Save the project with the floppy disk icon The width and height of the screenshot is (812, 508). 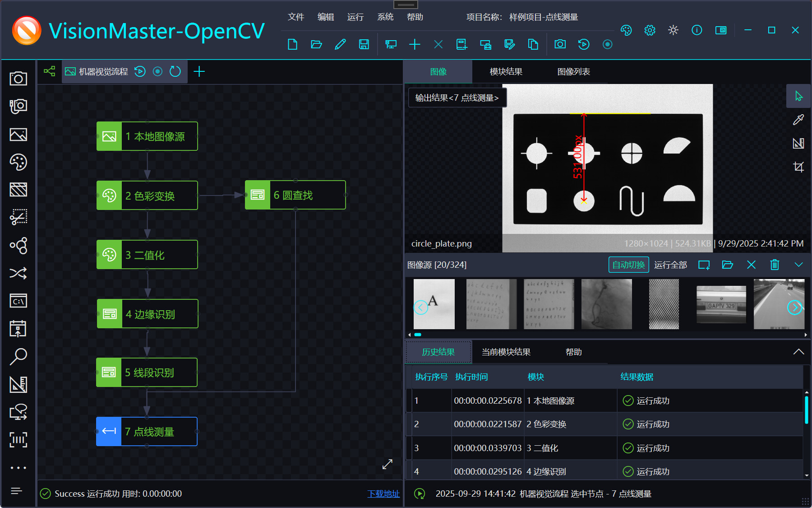click(x=364, y=44)
